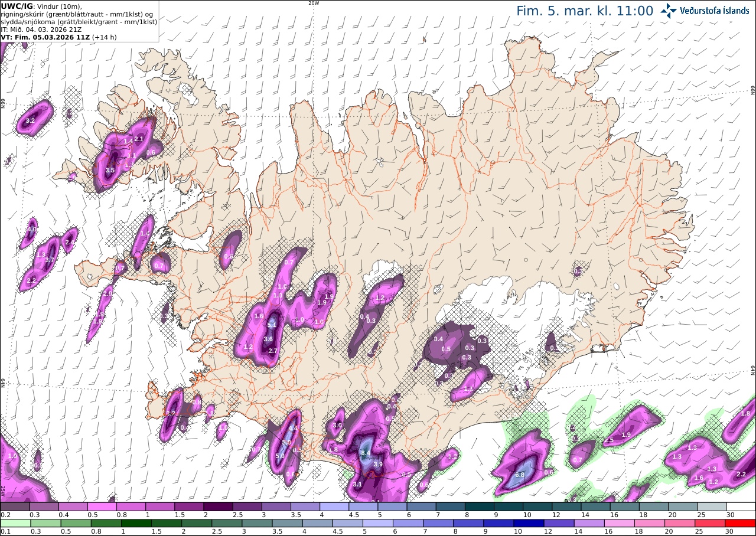The width and height of the screenshot is (756, 536).
Task: Select the 0.5 pink swatch in the snow legend row
Action: [102, 506]
